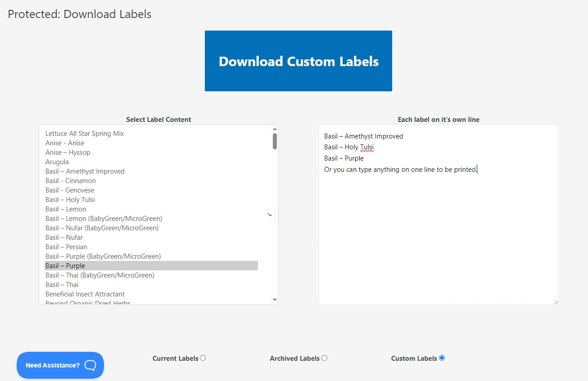
Task: Click the chat bubble icon
Action: (x=90, y=365)
